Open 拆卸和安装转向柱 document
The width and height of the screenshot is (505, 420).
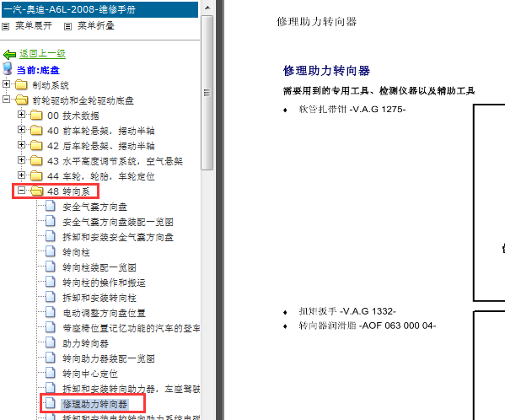point(99,298)
